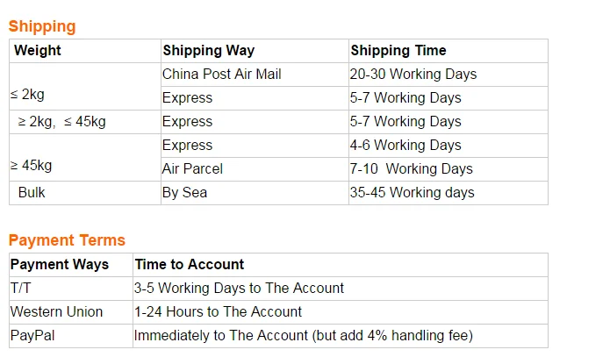Click the "T/T" payment method cell
This screenshot has height=364, width=610.
coord(20,289)
